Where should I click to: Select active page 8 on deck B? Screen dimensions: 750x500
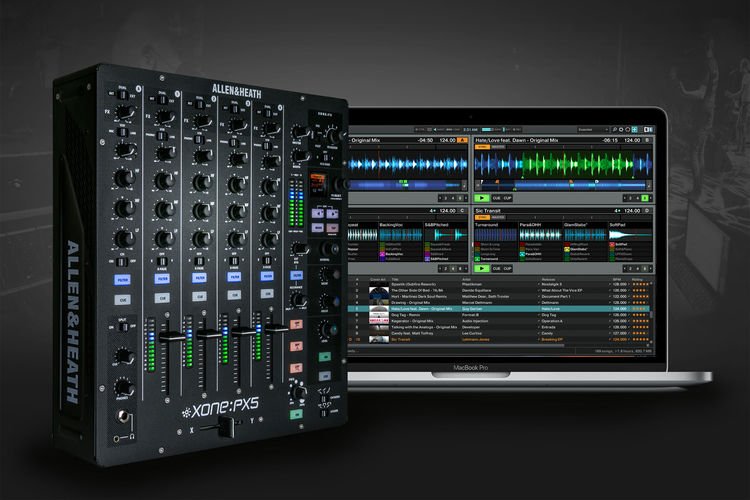(x=645, y=198)
